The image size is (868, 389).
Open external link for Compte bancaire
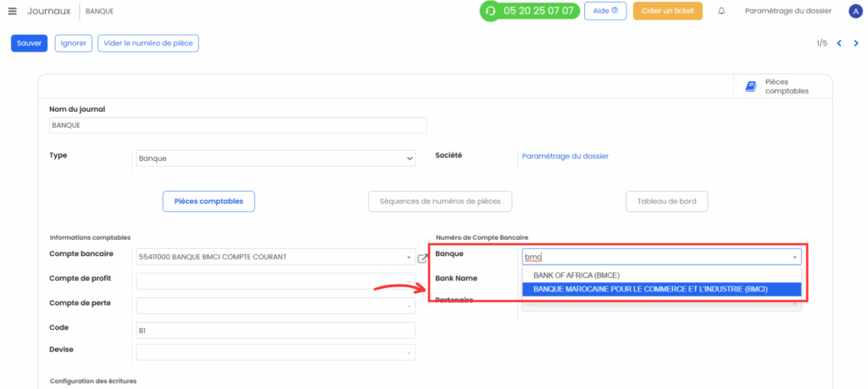[422, 258]
